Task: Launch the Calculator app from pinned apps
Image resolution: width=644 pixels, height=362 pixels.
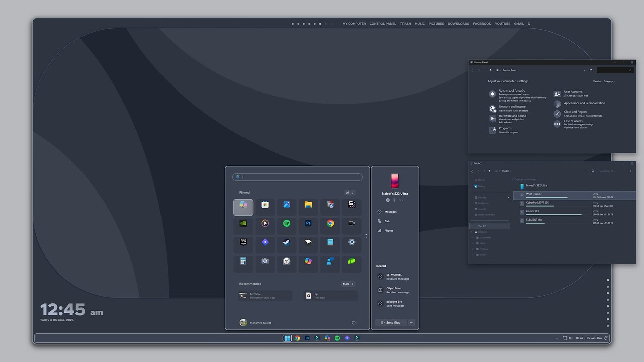Action: 243,262
